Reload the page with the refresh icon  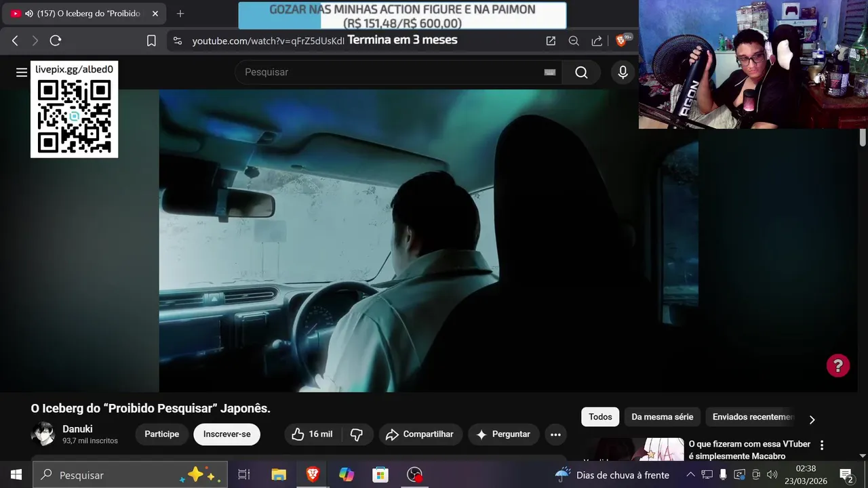coord(56,41)
